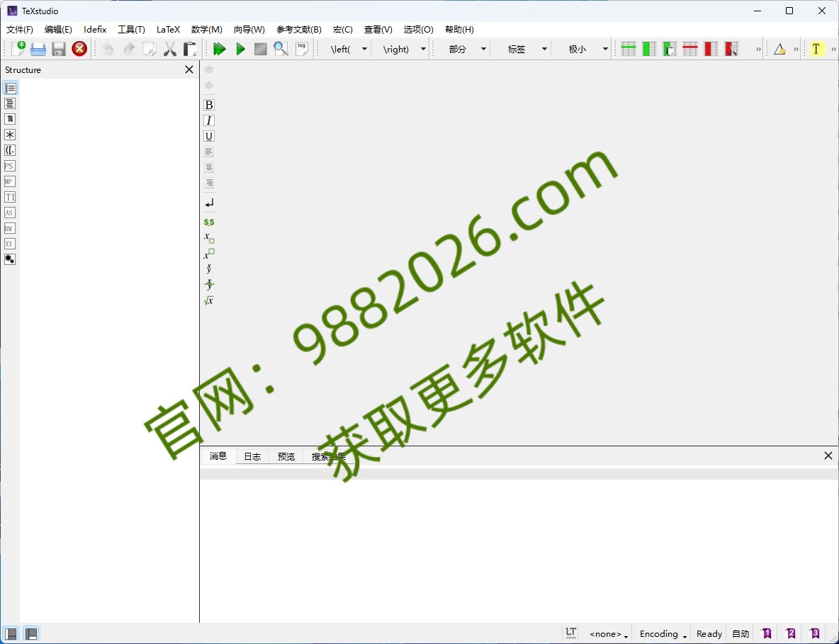Expand hidden table toolbar items chevron
This screenshot has width=839, height=644.
pyautogui.click(x=758, y=49)
